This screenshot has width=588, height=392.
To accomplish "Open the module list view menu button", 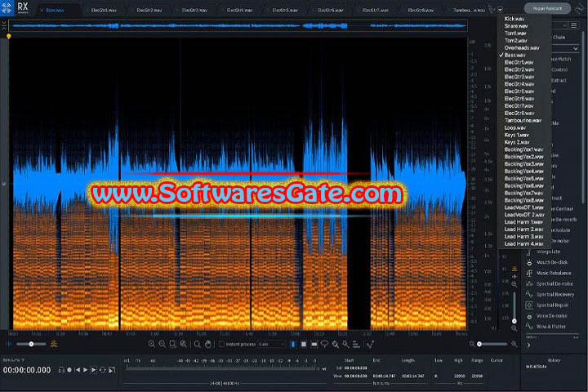I will tap(574, 25).
